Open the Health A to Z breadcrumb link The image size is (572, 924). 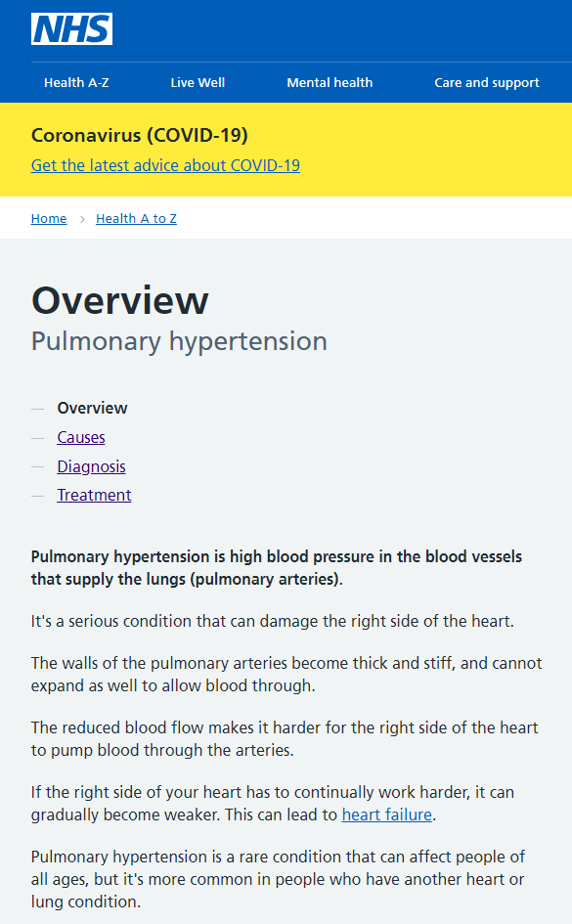point(136,219)
